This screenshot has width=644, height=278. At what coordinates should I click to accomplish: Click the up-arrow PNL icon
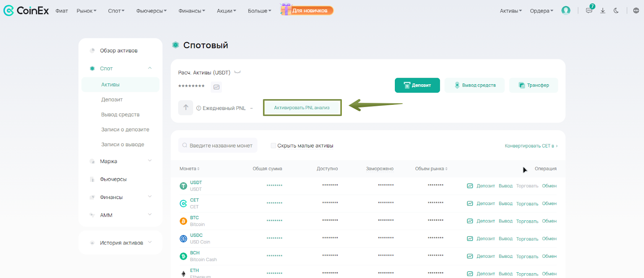(x=186, y=108)
